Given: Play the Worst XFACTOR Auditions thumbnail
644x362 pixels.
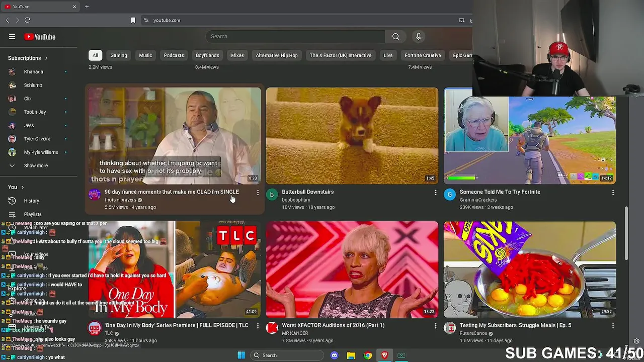Looking at the screenshot, I should (352, 269).
